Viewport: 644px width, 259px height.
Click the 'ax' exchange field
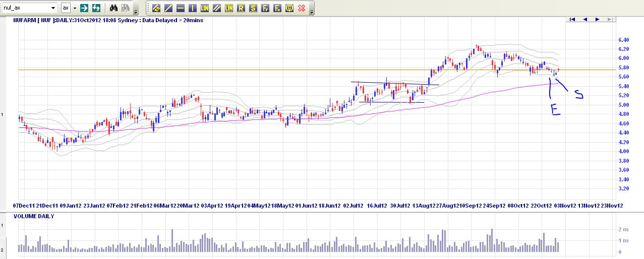click(66, 8)
